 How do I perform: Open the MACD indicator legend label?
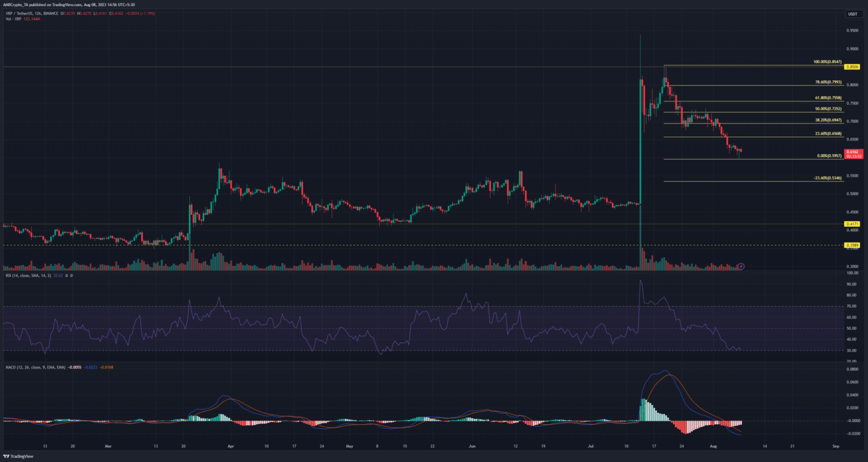click(34, 367)
